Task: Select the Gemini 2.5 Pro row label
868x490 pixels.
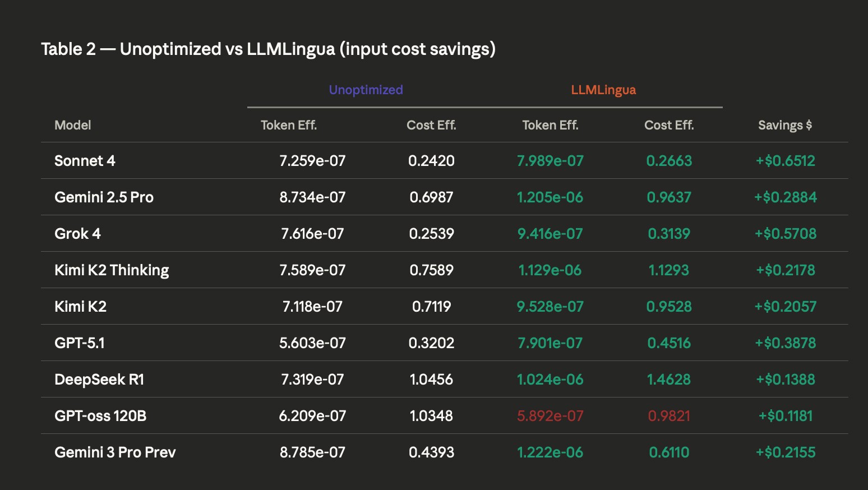Action: click(x=104, y=197)
